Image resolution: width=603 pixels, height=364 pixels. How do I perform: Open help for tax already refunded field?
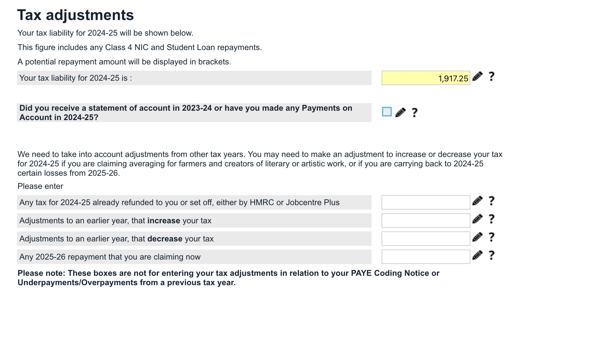[491, 201]
